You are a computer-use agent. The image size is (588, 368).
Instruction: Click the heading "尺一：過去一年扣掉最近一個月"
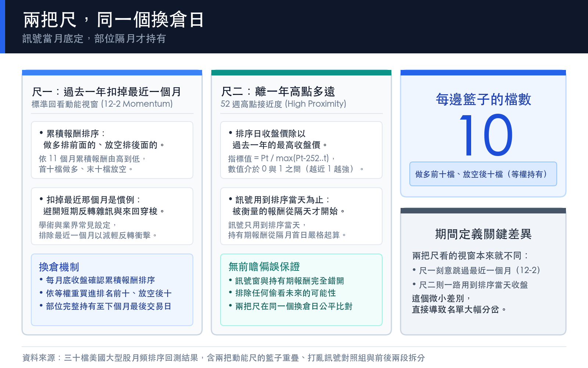click(107, 92)
